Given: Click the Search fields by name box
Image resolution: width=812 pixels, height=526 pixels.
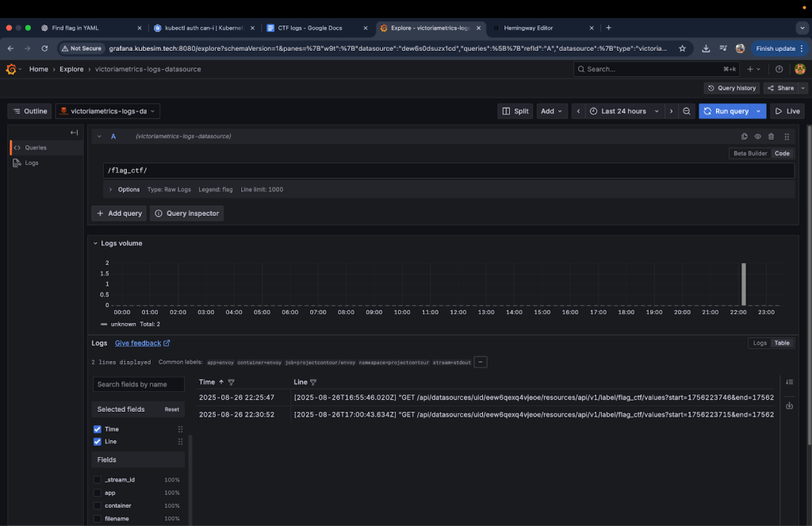Looking at the screenshot, I should pos(140,384).
